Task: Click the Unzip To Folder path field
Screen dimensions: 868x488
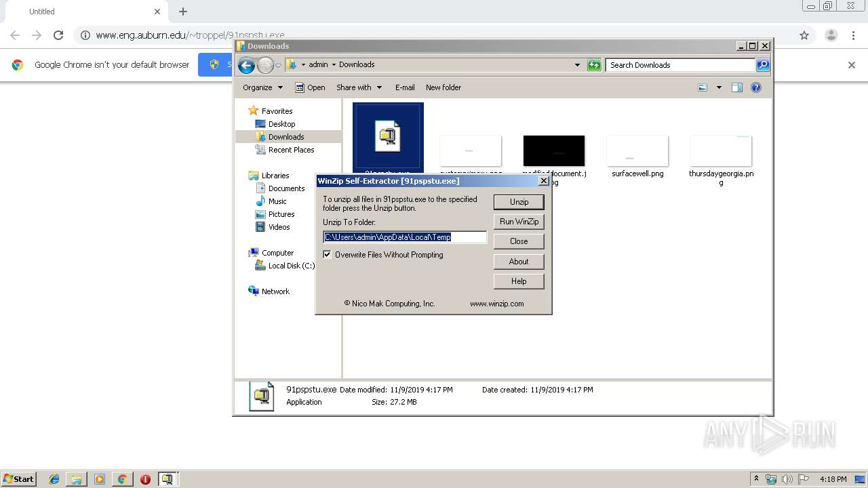Action: point(405,237)
